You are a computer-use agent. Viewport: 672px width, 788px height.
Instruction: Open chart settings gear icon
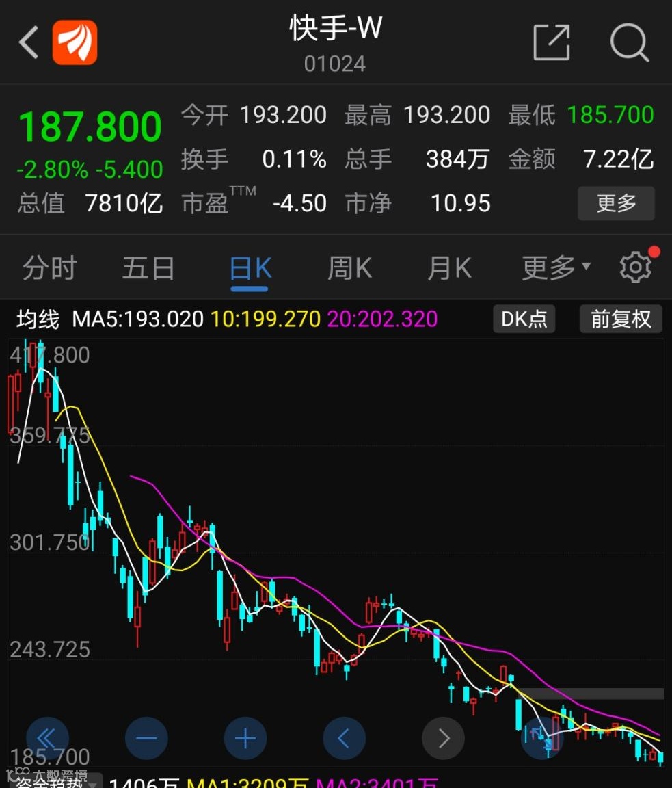636,267
